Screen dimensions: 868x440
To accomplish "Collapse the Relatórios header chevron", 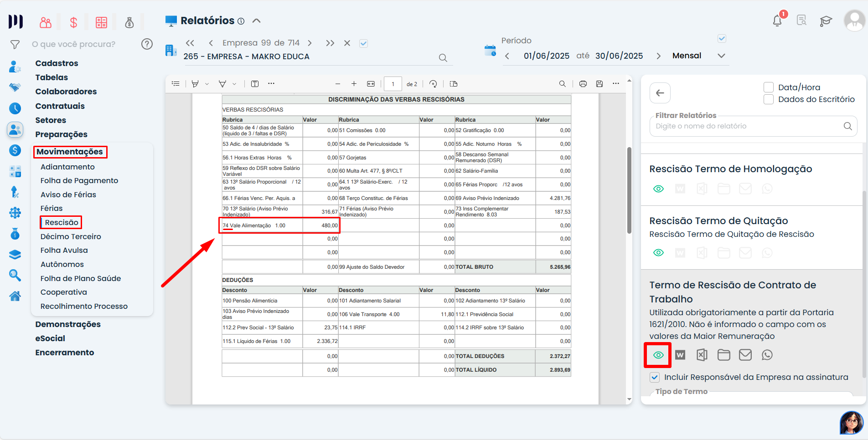I will point(256,21).
